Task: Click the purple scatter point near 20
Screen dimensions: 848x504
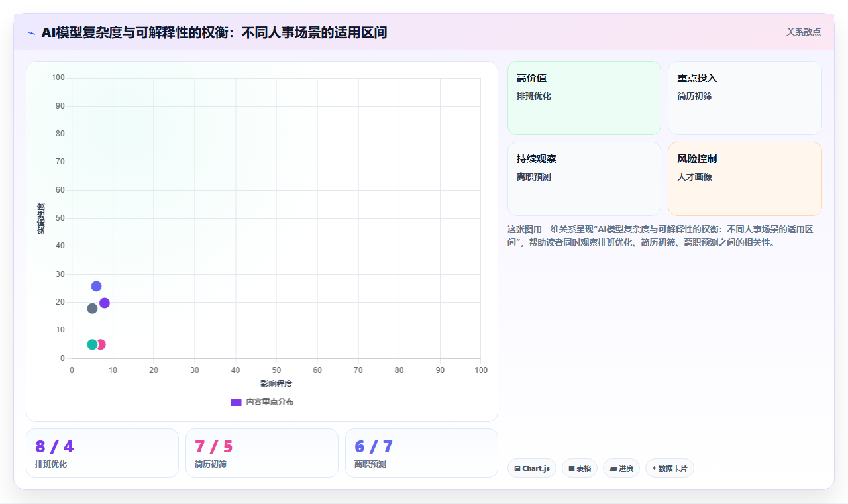Action: (105, 303)
